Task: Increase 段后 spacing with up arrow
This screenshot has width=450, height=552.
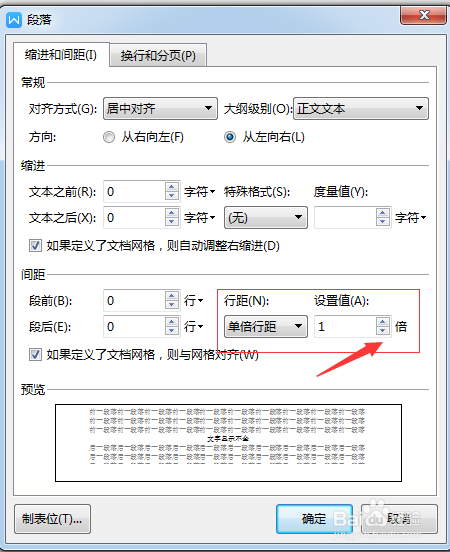Action: click(x=171, y=322)
